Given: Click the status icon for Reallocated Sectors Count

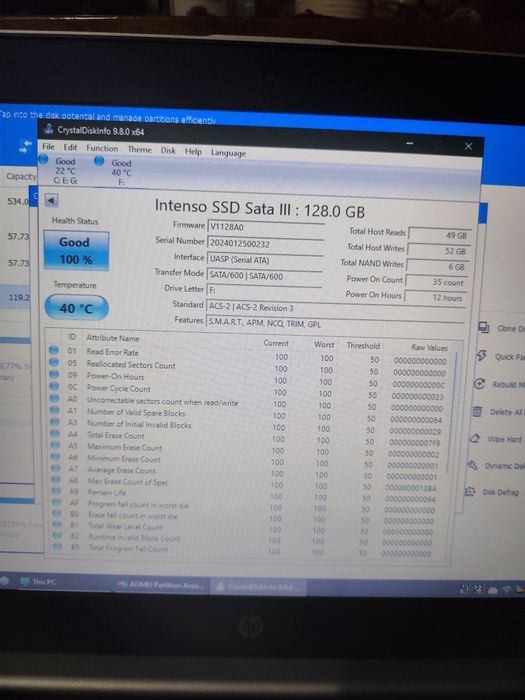Looking at the screenshot, I should (54, 362).
